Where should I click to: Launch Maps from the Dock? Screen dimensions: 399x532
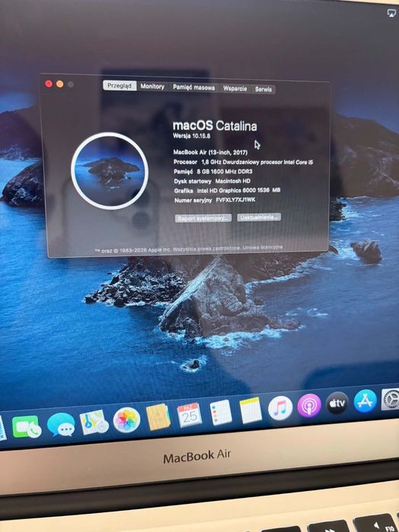[94, 422]
